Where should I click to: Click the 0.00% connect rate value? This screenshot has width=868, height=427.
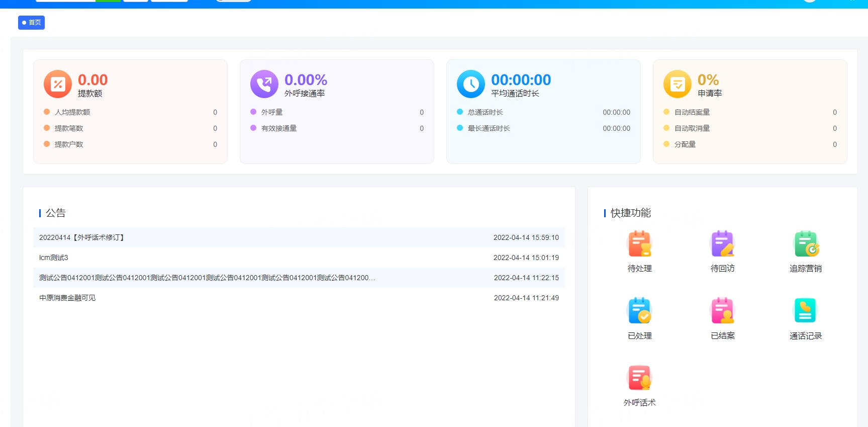[x=306, y=79]
